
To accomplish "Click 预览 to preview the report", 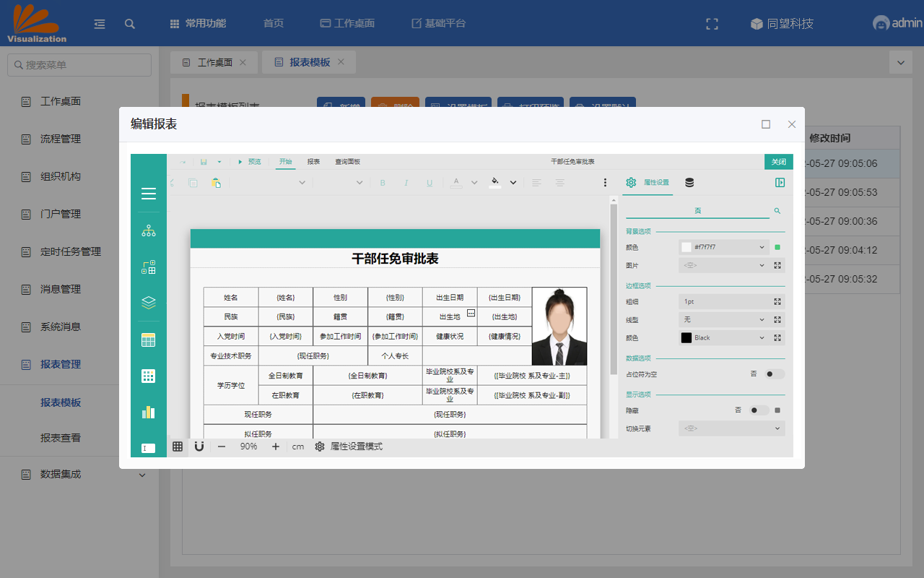I will point(250,162).
